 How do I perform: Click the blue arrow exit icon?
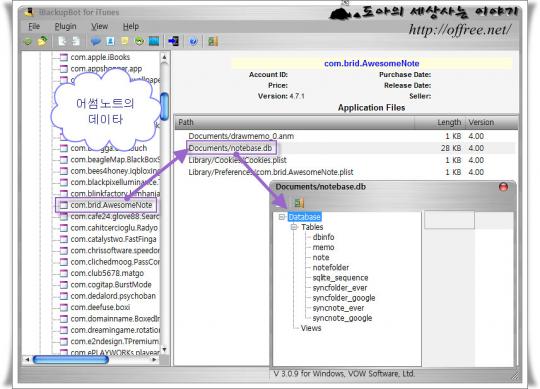click(173, 41)
